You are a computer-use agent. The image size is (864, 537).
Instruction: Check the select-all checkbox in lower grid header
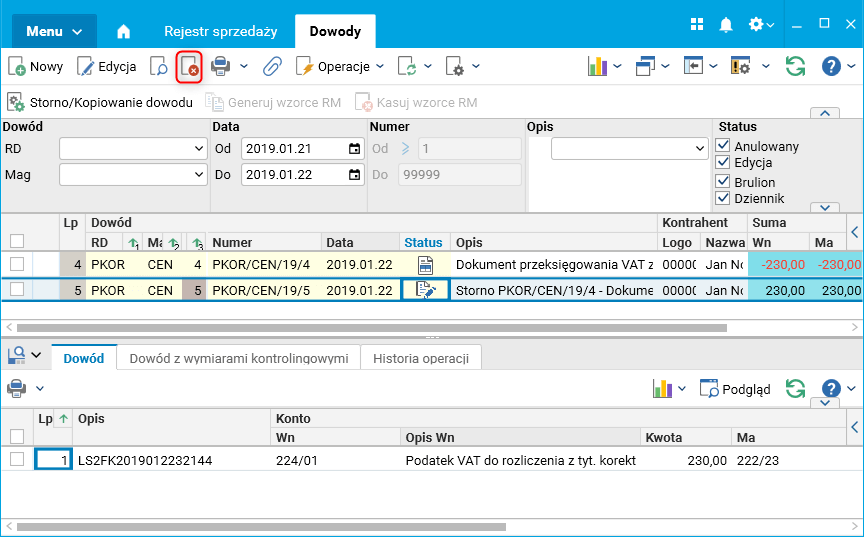tap(17, 436)
